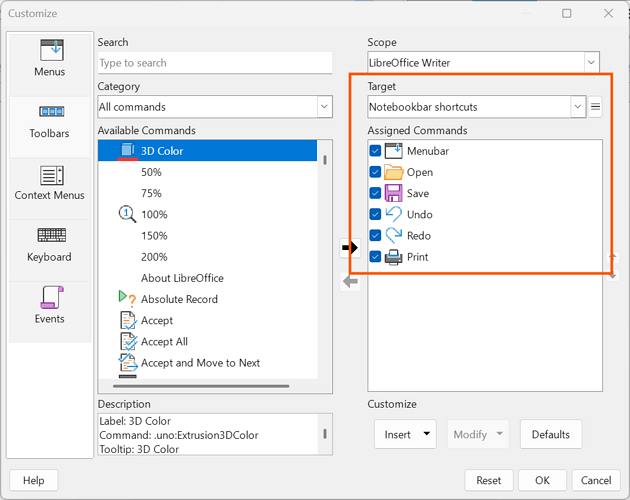Screen dimensions: 630x500
Task: Click the Save floppy disk icon
Action: [393, 193]
